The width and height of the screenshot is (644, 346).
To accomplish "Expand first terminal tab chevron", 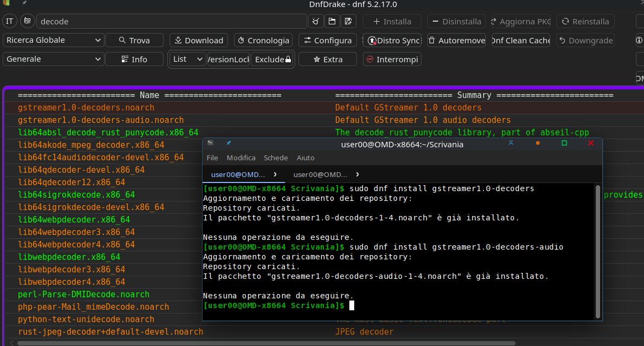I will pos(275,174).
